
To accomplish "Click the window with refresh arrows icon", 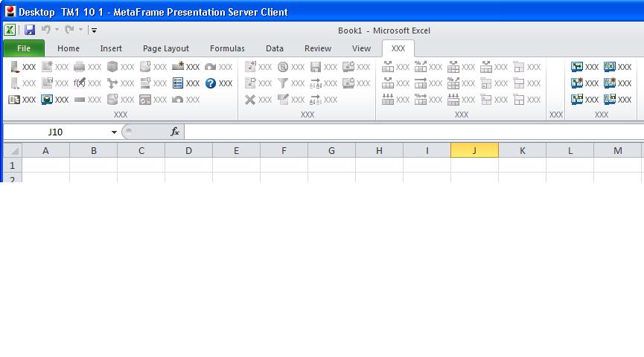I will pos(145,100).
